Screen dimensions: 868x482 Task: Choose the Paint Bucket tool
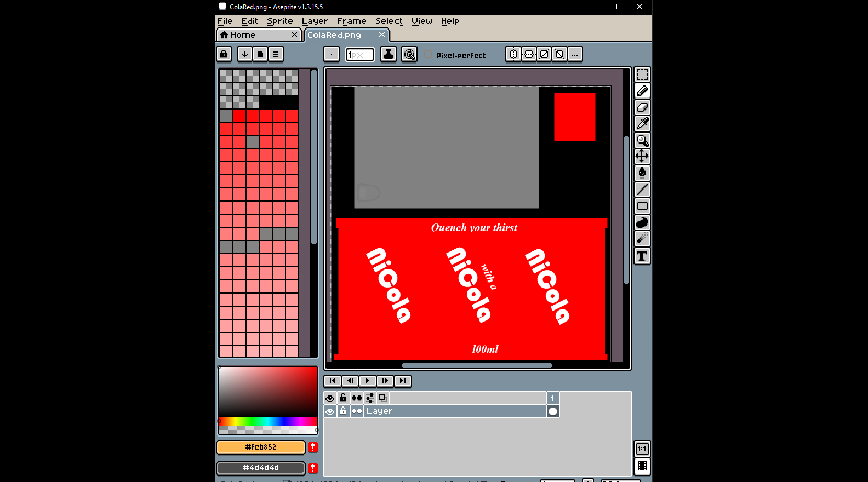pos(642,173)
